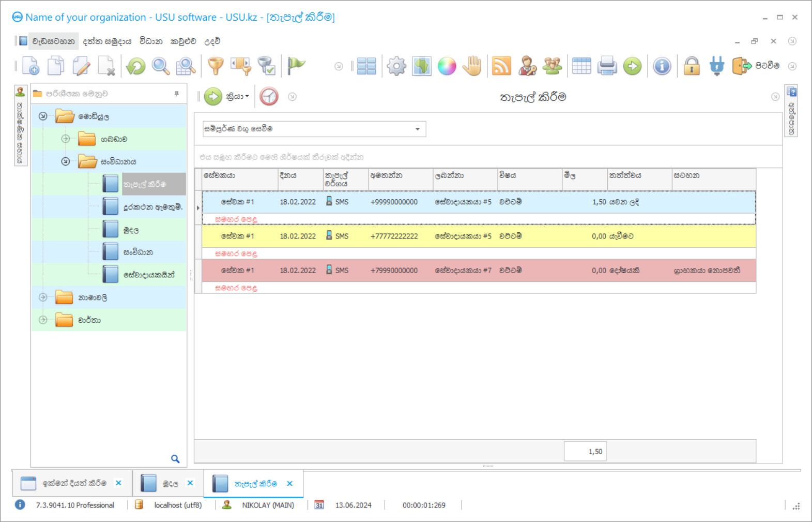This screenshot has height=522, width=812.
Task: Click the orange RSS feed icon
Action: (501, 66)
